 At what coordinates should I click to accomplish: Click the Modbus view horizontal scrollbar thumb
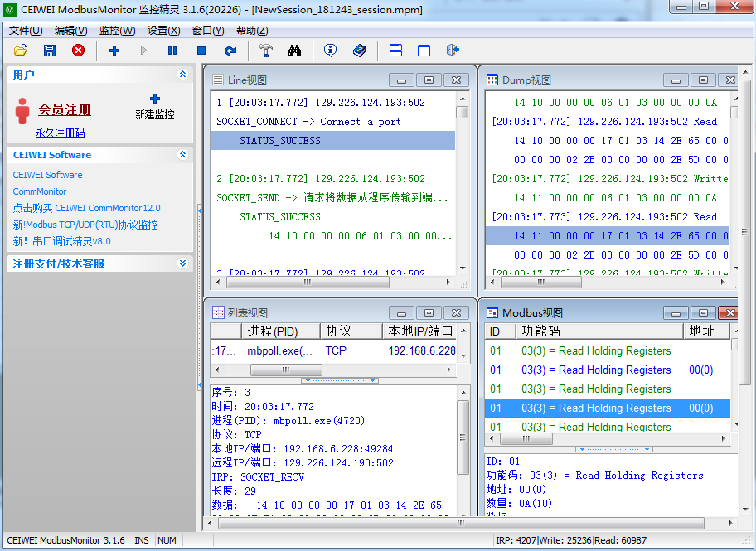[x=526, y=438]
